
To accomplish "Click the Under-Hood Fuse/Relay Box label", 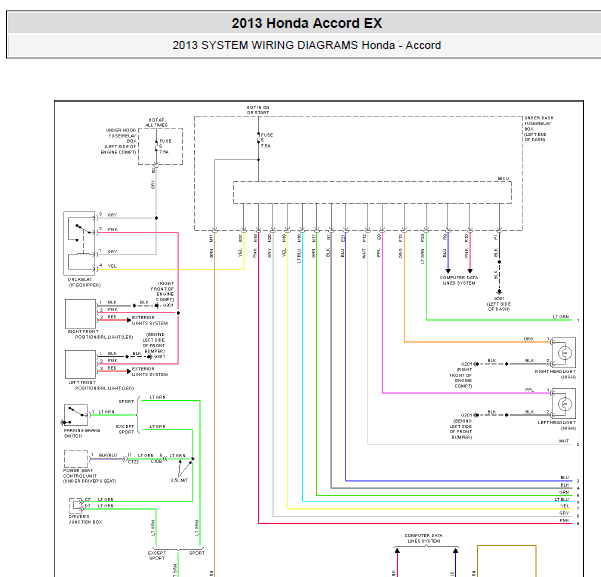I will (x=120, y=141).
